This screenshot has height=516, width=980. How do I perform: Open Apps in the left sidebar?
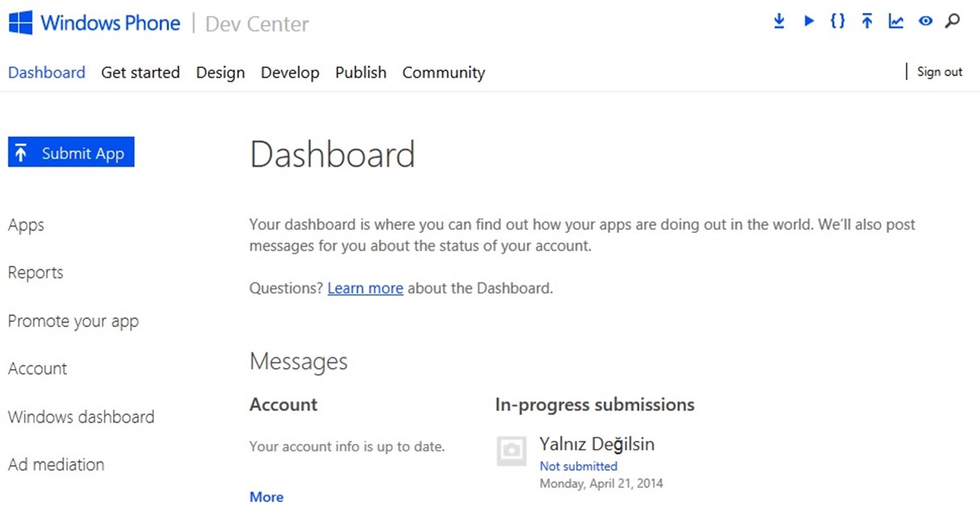(26, 226)
